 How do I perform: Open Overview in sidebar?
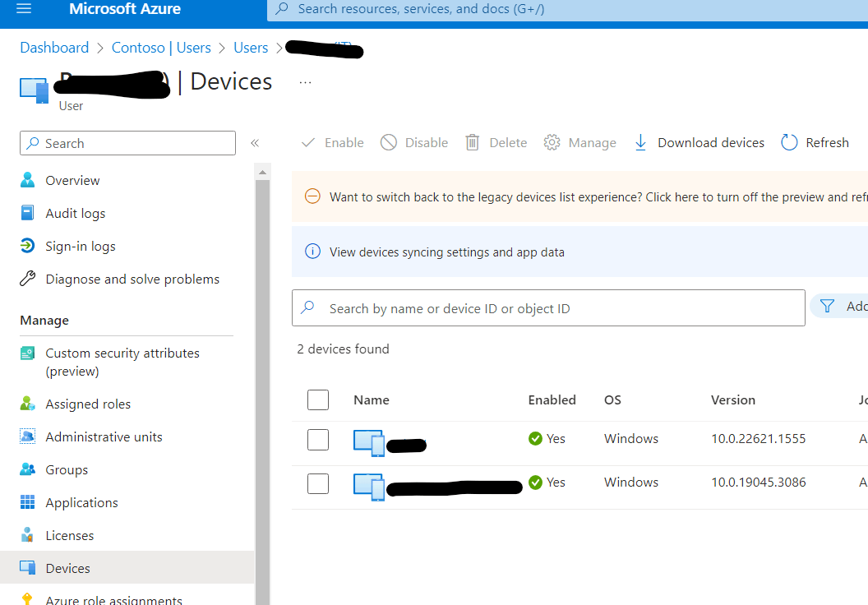pos(72,181)
